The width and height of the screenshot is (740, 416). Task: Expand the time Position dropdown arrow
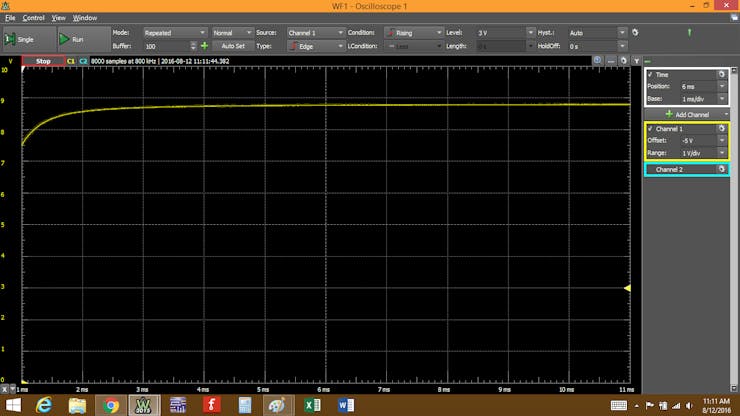722,86
